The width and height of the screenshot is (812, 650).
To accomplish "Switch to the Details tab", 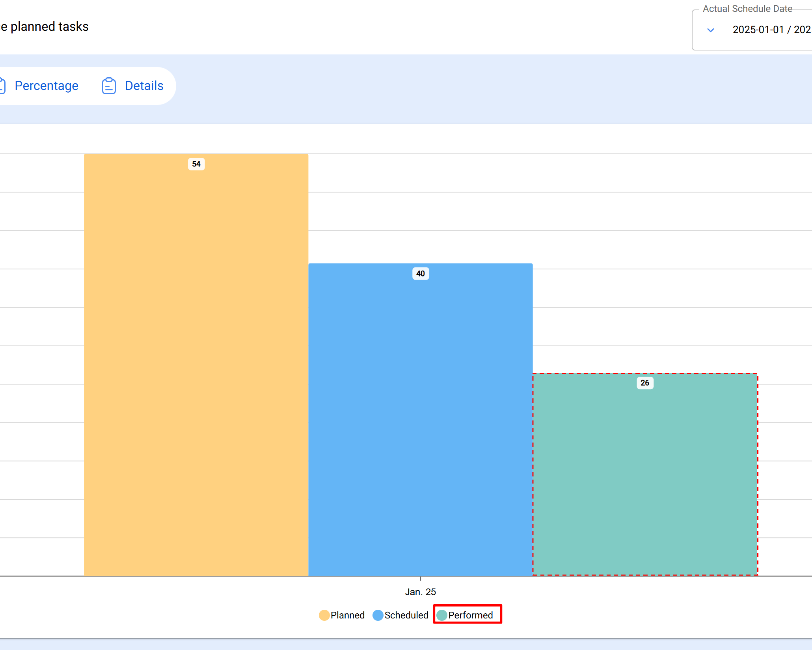I will [x=144, y=86].
